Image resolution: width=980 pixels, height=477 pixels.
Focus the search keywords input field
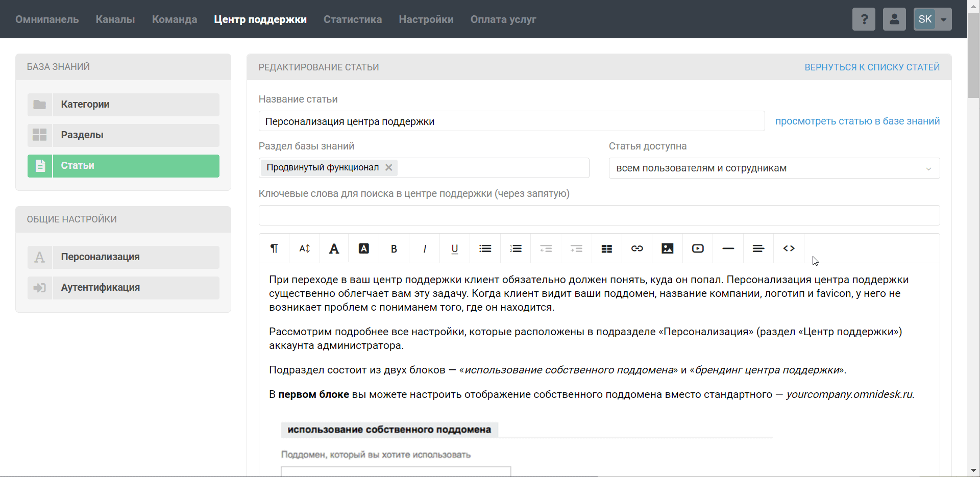(599, 215)
